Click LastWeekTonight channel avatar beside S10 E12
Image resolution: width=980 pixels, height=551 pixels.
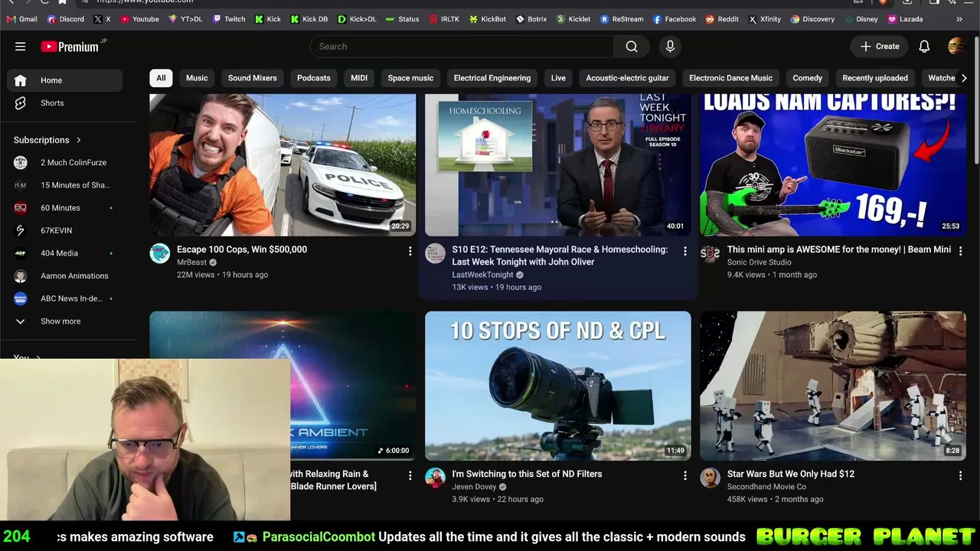tap(435, 253)
